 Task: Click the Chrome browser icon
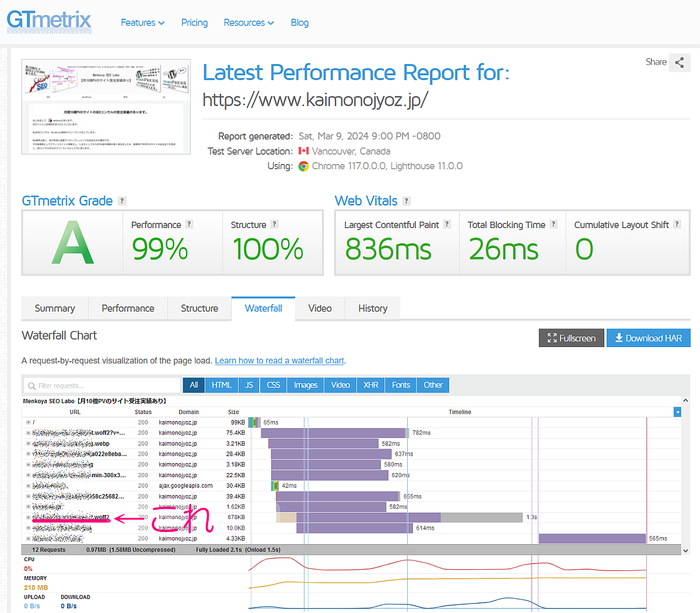[x=303, y=166]
